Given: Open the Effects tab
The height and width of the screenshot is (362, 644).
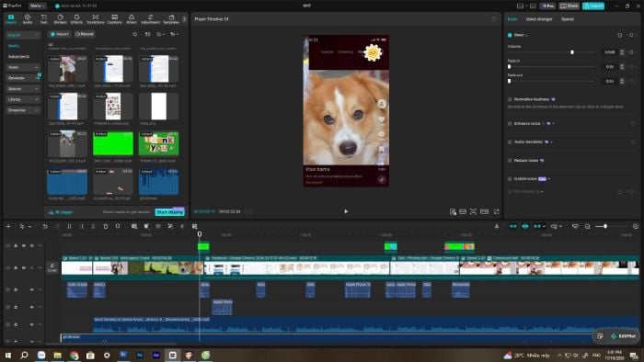Looking at the screenshot, I should tap(76, 19).
